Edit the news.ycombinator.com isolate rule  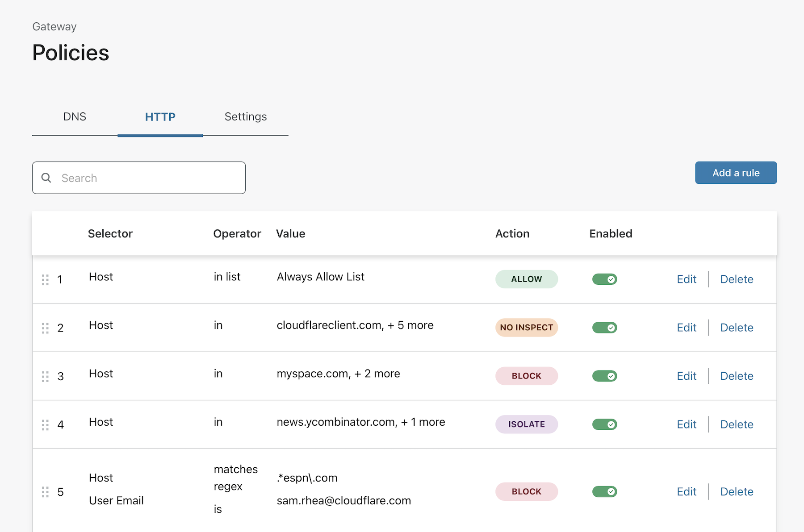(x=686, y=424)
